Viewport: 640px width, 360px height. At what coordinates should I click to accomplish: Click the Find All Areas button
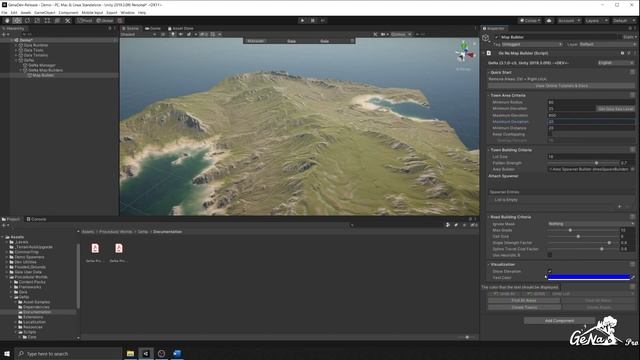(524, 300)
